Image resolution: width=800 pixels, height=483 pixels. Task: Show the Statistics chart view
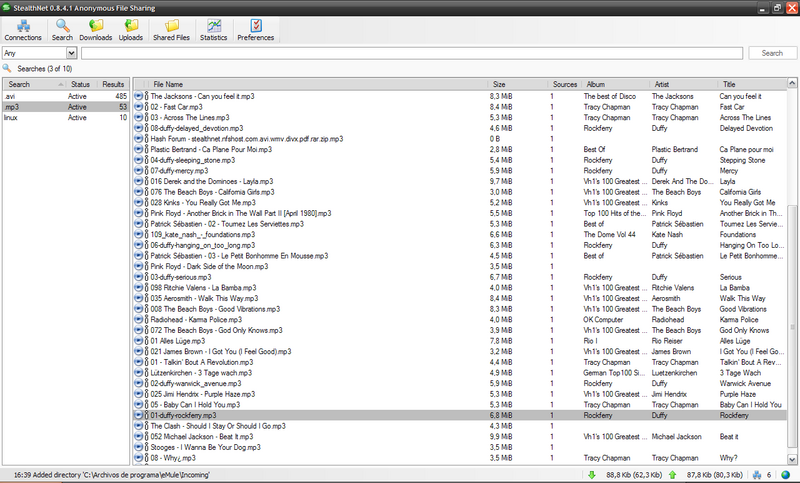pyautogui.click(x=213, y=29)
